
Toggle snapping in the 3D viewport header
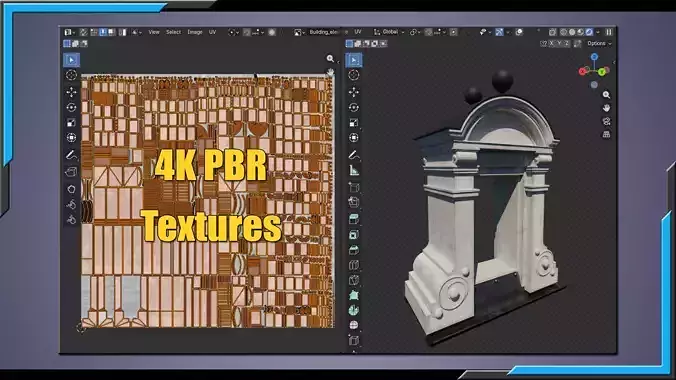pos(429,32)
